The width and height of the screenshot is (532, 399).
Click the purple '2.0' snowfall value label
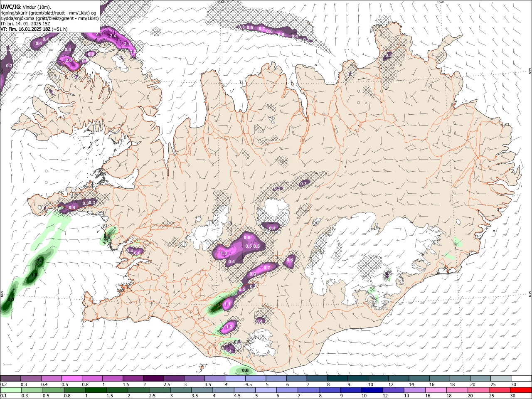[x=69, y=60]
